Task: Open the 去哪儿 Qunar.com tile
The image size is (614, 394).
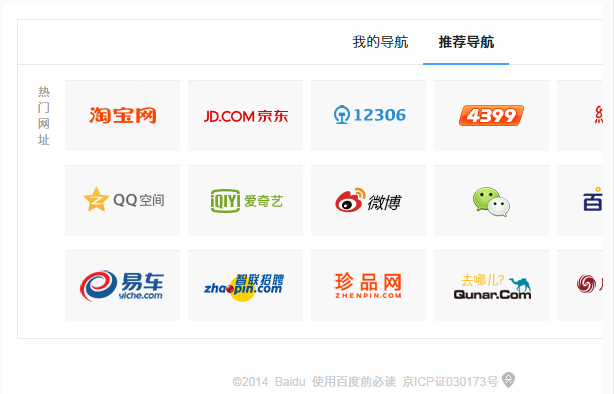Action: point(491,286)
